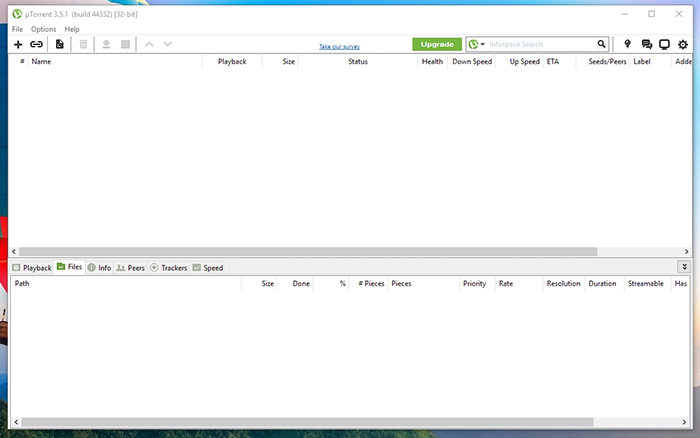This screenshot has width=700, height=438.
Task: Sort torrents by Name column header
Action: [115, 62]
